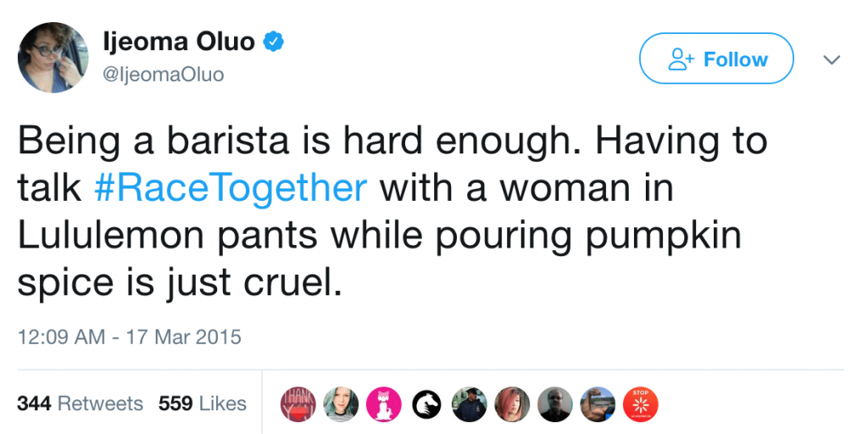View the 559 Likes list

pos(202,403)
